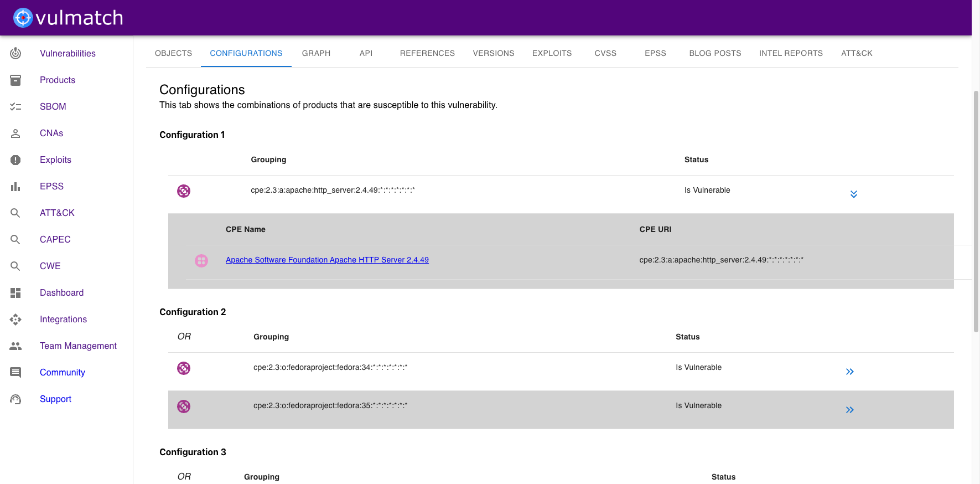Viewport: 980px width, 484px height.
Task: Click the SBOM checklist icon
Action: click(x=15, y=107)
